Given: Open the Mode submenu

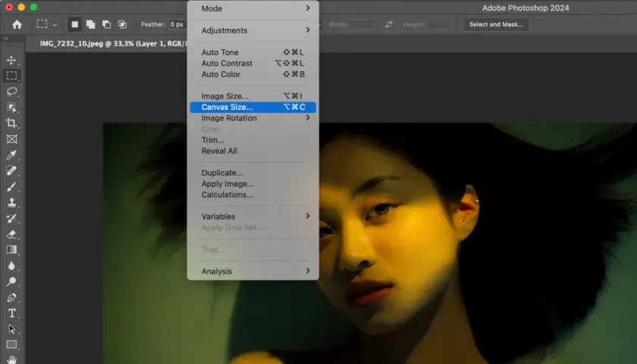Looking at the screenshot, I should pos(253,8).
